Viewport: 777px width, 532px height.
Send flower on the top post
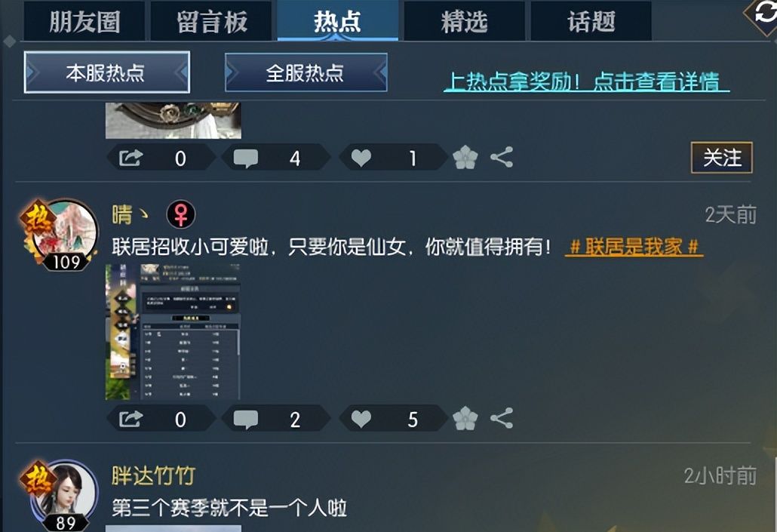[x=465, y=158]
